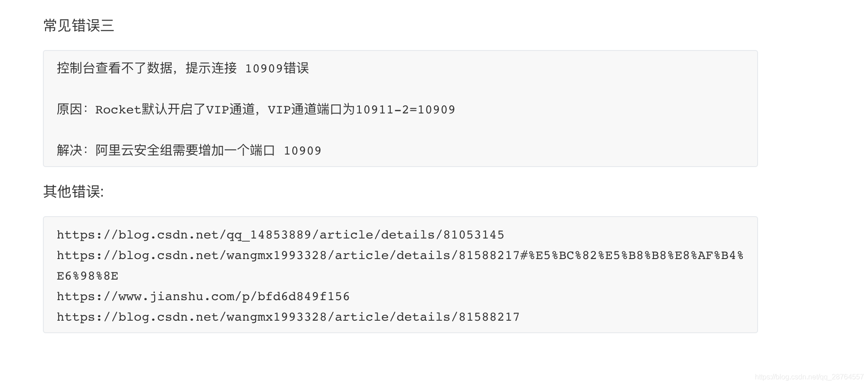Click the heading 常见错误三
Viewport: 868px width, 385px height.
coord(79,25)
